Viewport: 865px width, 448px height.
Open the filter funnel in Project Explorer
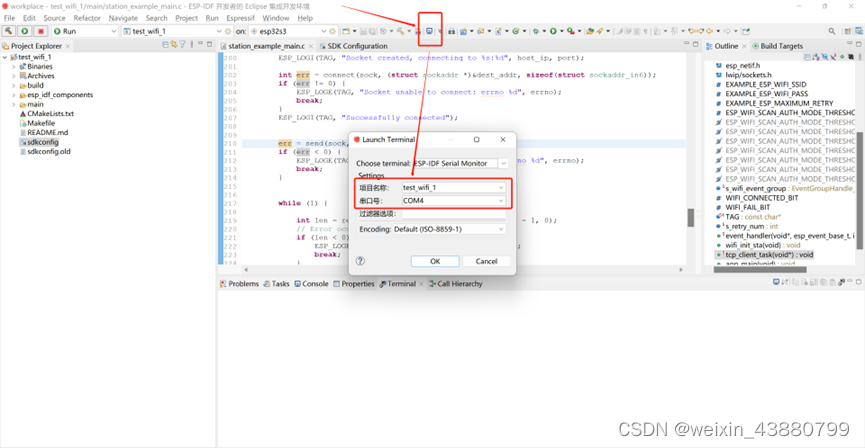coord(182,44)
